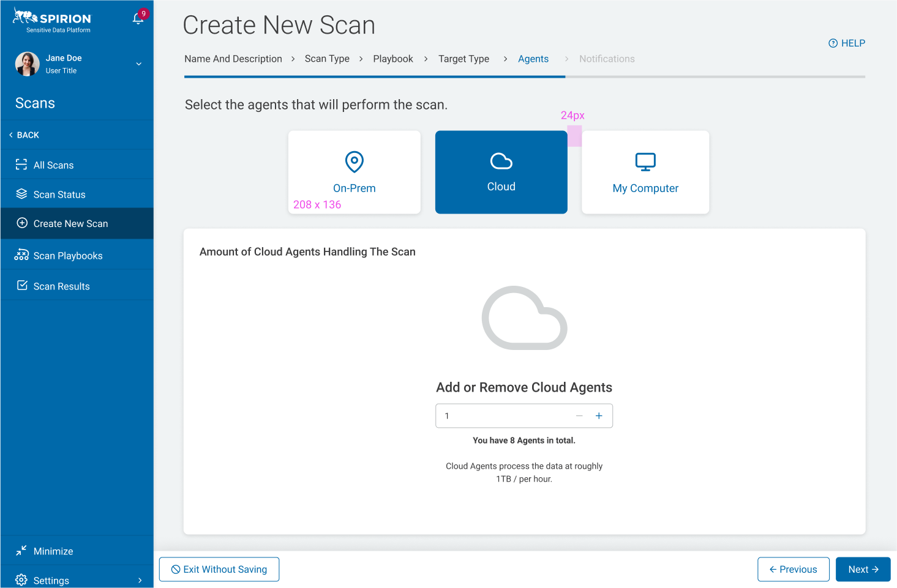This screenshot has height=588, width=897.
Task: Increase cloud agents with plus button
Action: point(599,416)
